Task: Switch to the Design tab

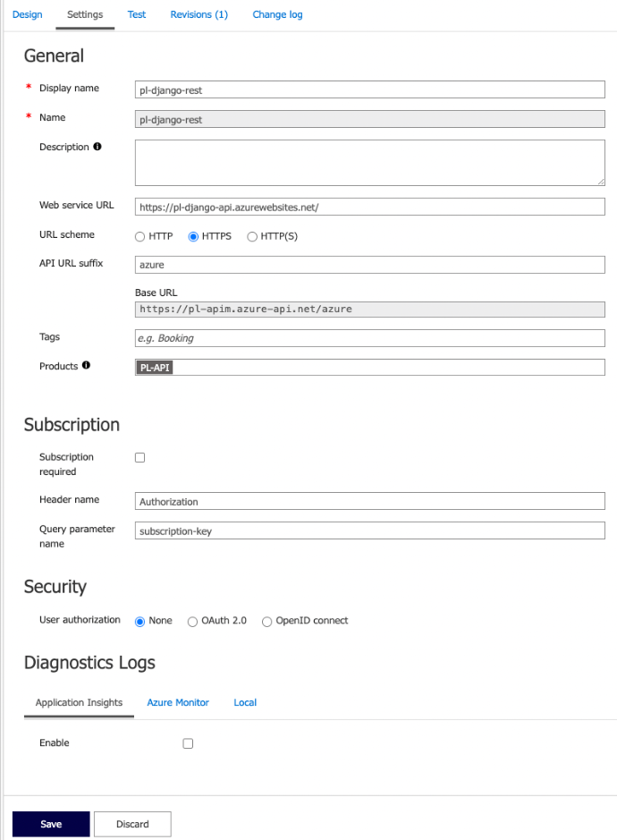Action: tap(28, 14)
